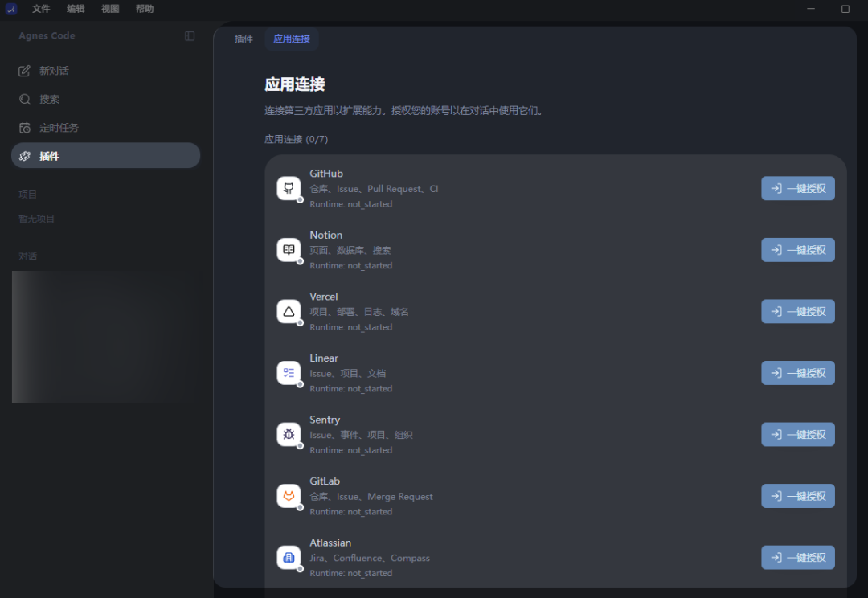Authorize Notion with 一键授权

[798, 250]
